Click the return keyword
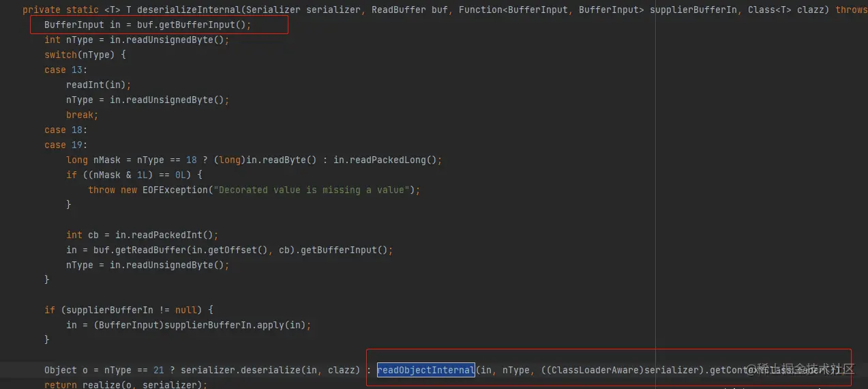 pos(61,385)
